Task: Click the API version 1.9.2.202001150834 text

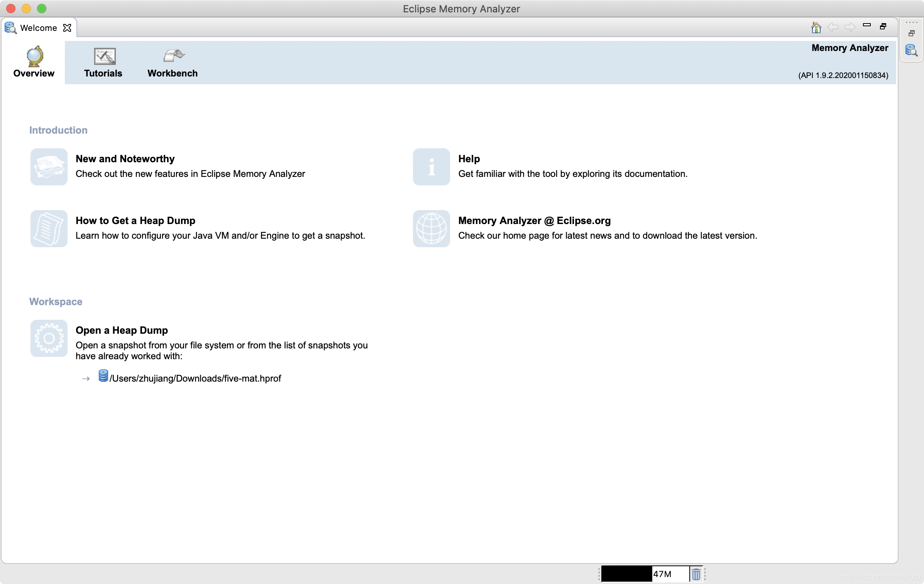Action: [843, 75]
